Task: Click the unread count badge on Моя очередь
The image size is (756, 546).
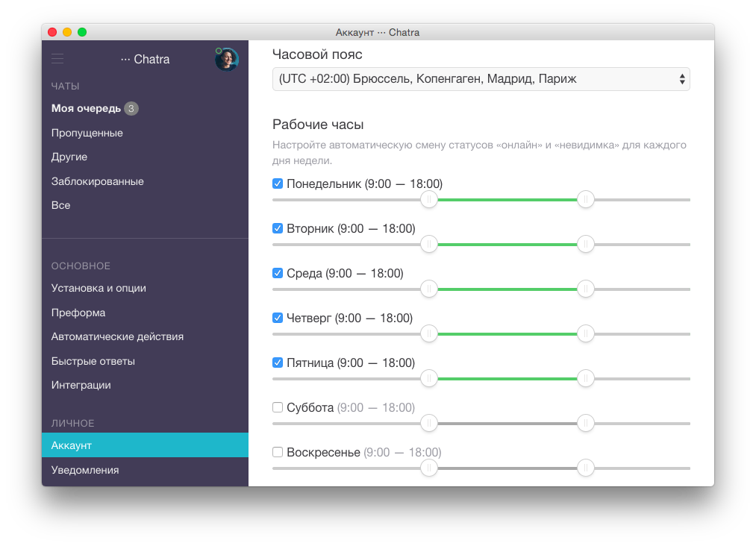Action: (131, 109)
